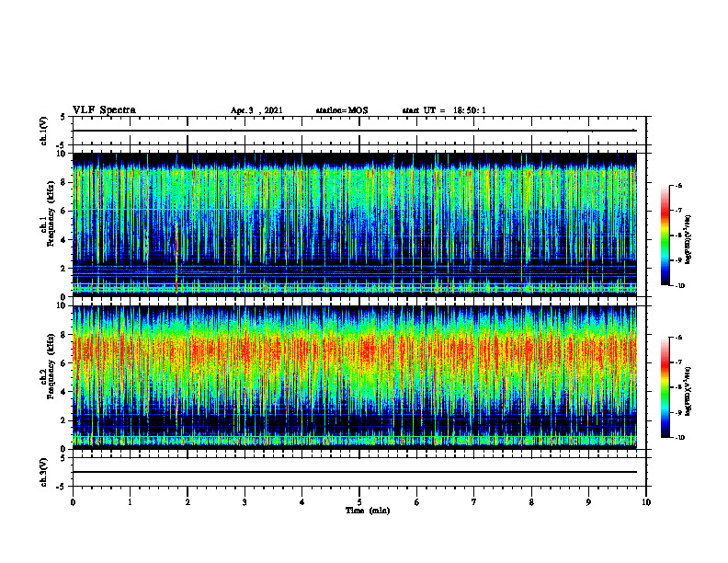
Task: Click the "5" tick on ch.1(V) axis
Action: pyautogui.click(x=63, y=118)
